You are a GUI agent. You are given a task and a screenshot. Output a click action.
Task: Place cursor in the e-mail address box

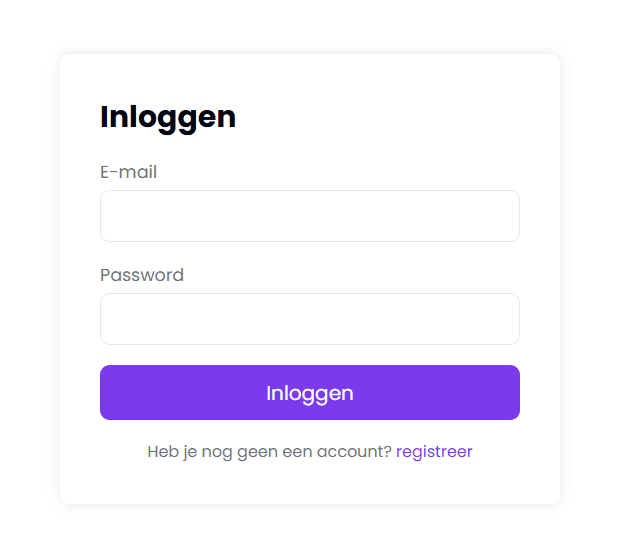(x=310, y=216)
